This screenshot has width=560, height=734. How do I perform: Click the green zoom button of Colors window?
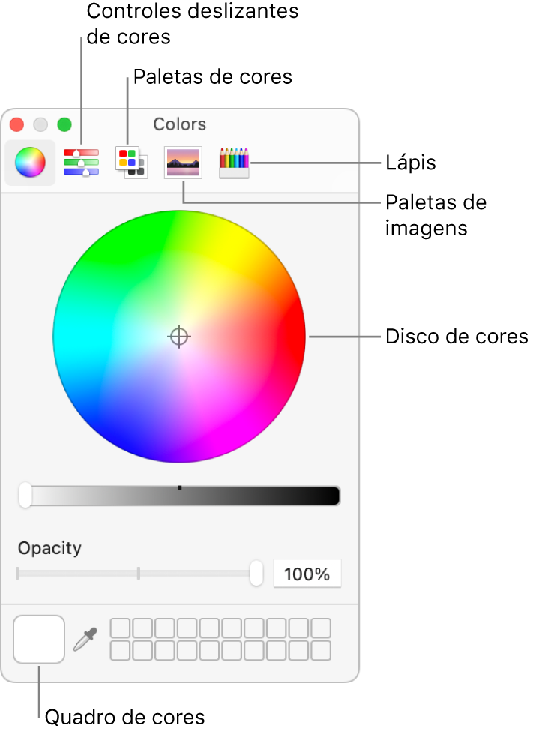pos(64,124)
